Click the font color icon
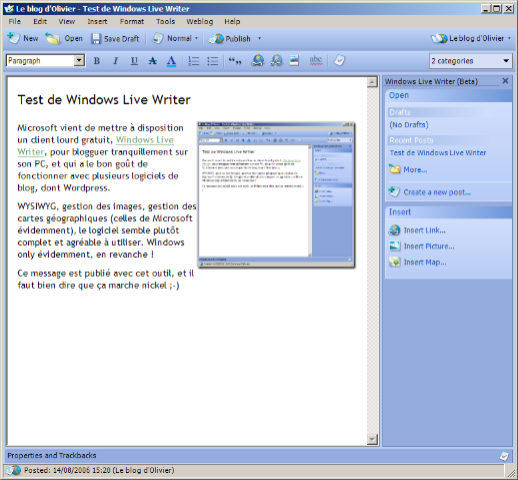 tap(171, 61)
